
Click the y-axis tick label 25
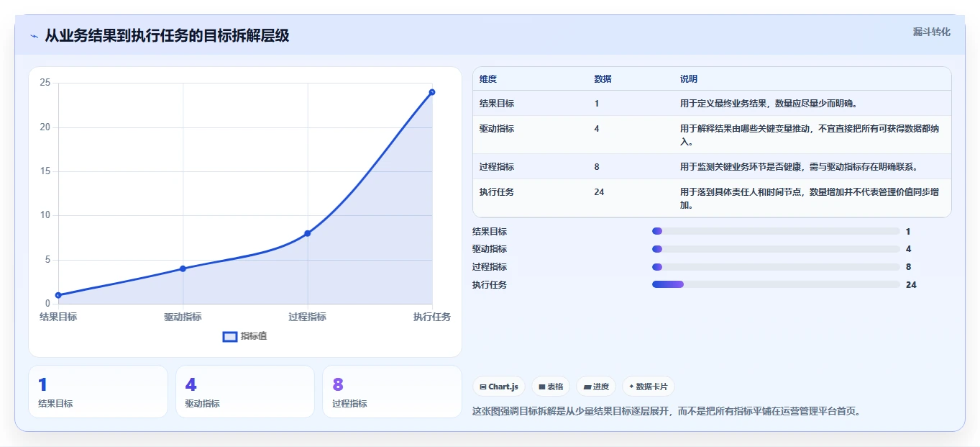tap(45, 83)
